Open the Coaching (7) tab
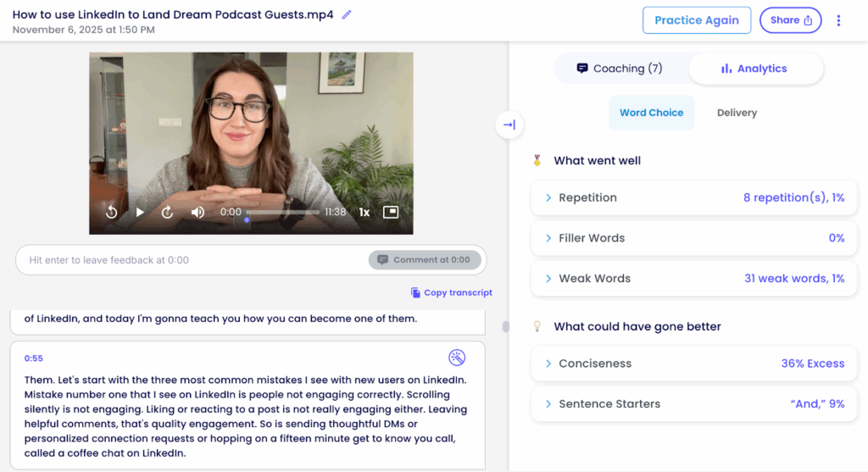Viewport: 868px width, 472px height. coord(620,69)
